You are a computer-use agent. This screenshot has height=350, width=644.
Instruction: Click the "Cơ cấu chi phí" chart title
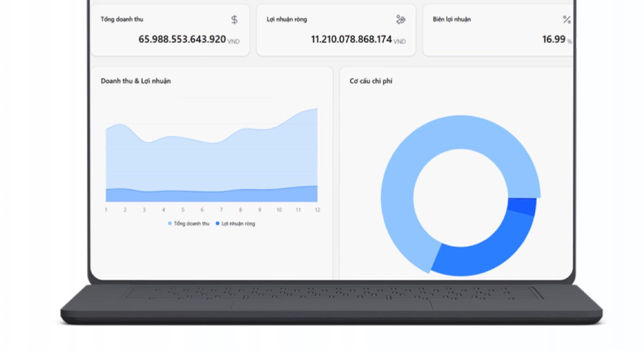tap(371, 81)
